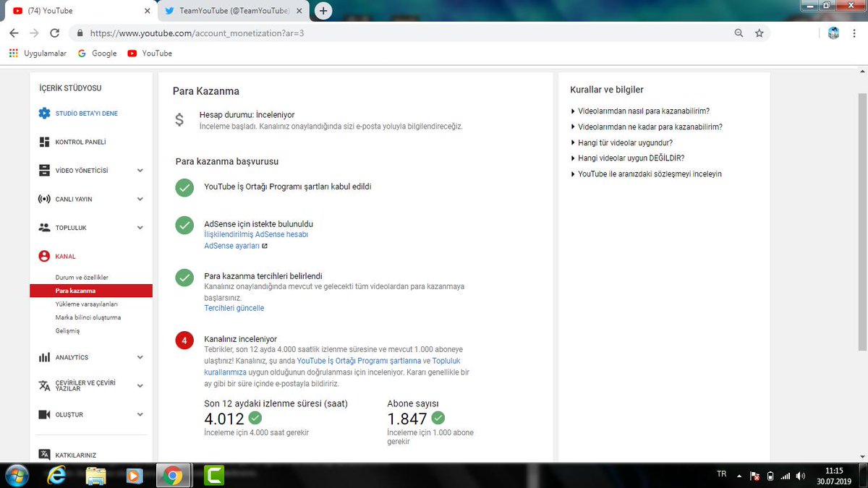Click the Chrome taskbar icon
868x488 pixels.
point(172,475)
